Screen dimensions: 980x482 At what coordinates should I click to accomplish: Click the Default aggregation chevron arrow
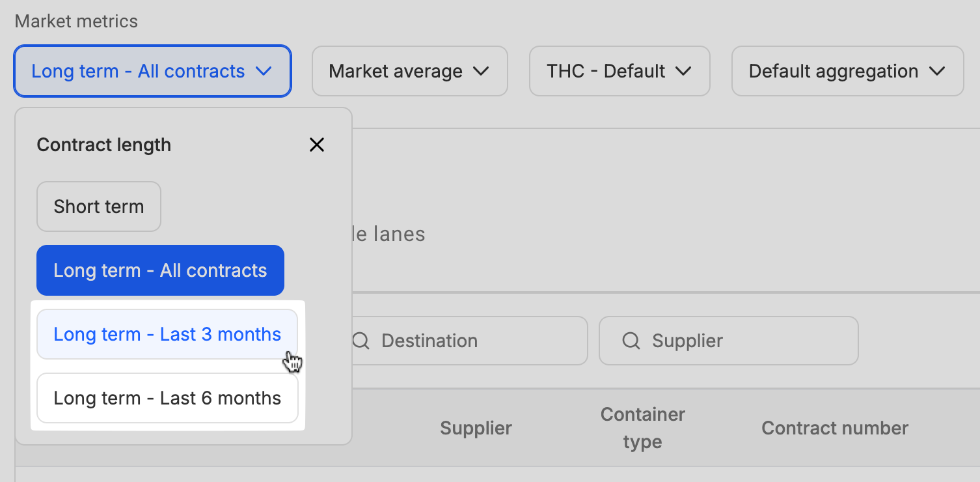937,71
